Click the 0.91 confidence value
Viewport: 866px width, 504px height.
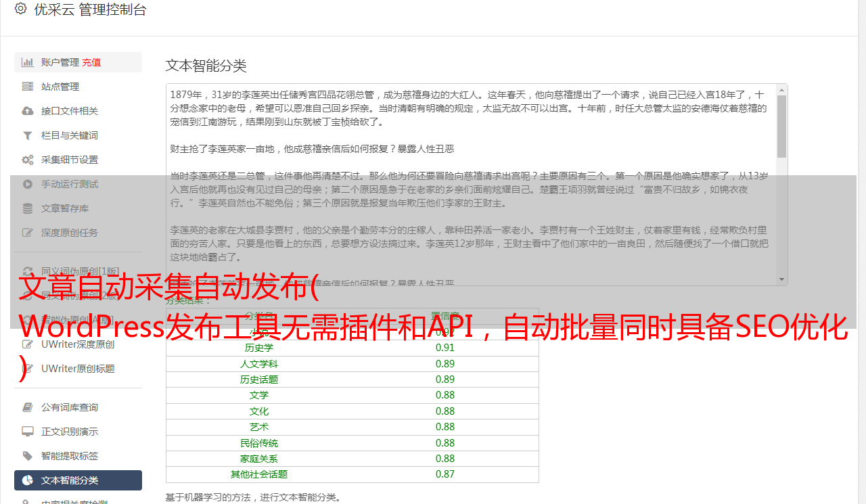point(445,348)
